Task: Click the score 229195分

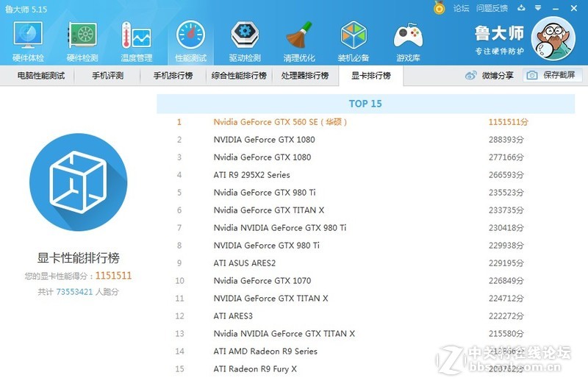Action: pos(506,263)
